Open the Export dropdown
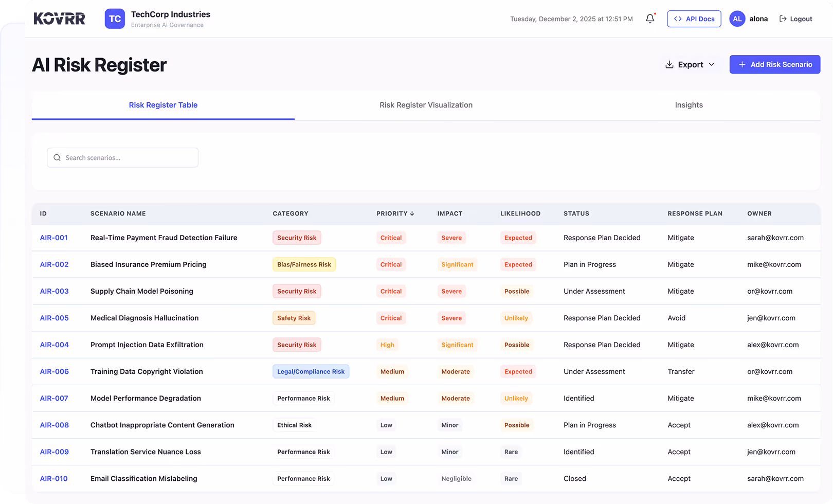Image resolution: width=833 pixels, height=504 pixels. click(690, 64)
